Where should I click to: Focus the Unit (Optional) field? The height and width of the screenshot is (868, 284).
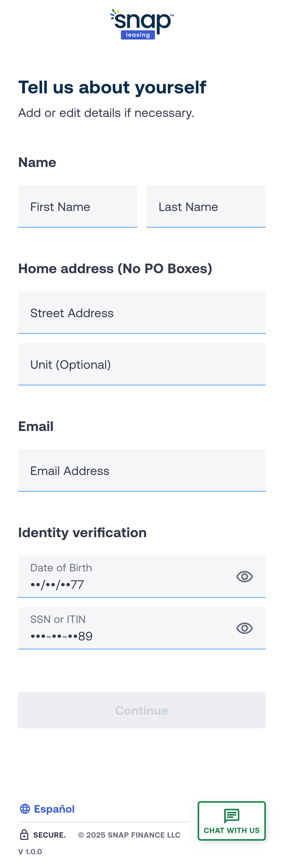pyautogui.click(x=142, y=364)
